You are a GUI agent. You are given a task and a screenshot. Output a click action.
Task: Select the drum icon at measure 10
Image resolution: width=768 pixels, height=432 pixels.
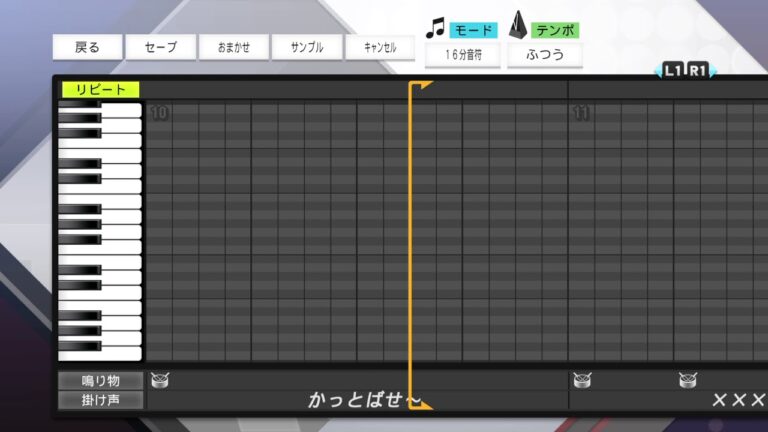tap(160, 380)
